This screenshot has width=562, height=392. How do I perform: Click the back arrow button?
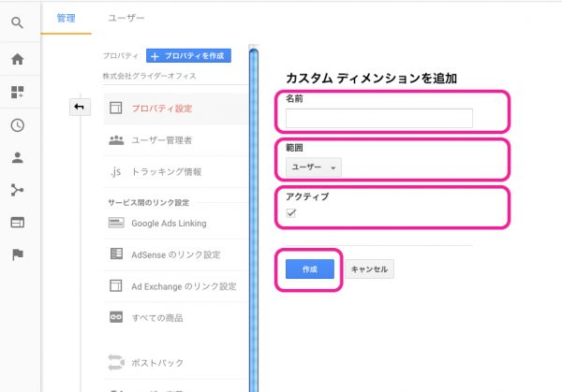click(x=79, y=108)
